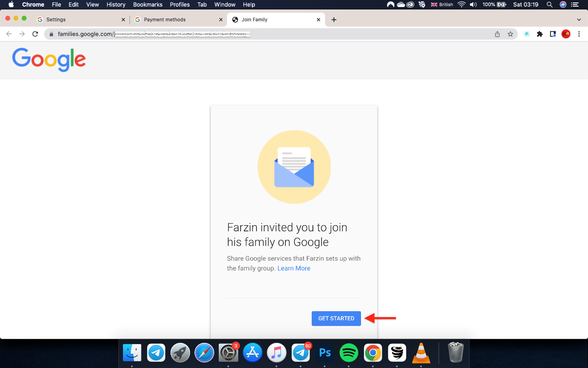Click the battery status showing 100%

point(494,5)
